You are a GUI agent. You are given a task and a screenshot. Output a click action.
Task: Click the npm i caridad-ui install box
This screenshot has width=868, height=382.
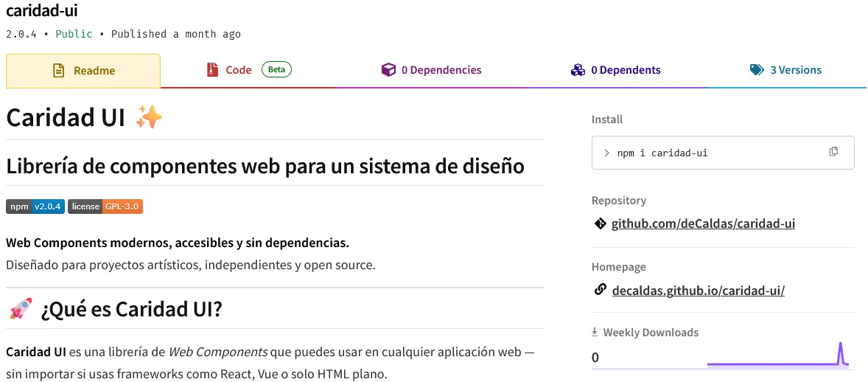pyautogui.click(x=707, y=153)
